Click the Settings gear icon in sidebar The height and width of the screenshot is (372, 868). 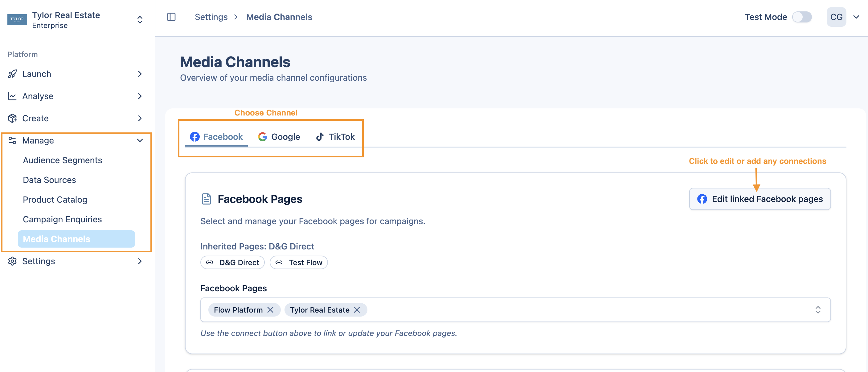(x=12, y=261)
